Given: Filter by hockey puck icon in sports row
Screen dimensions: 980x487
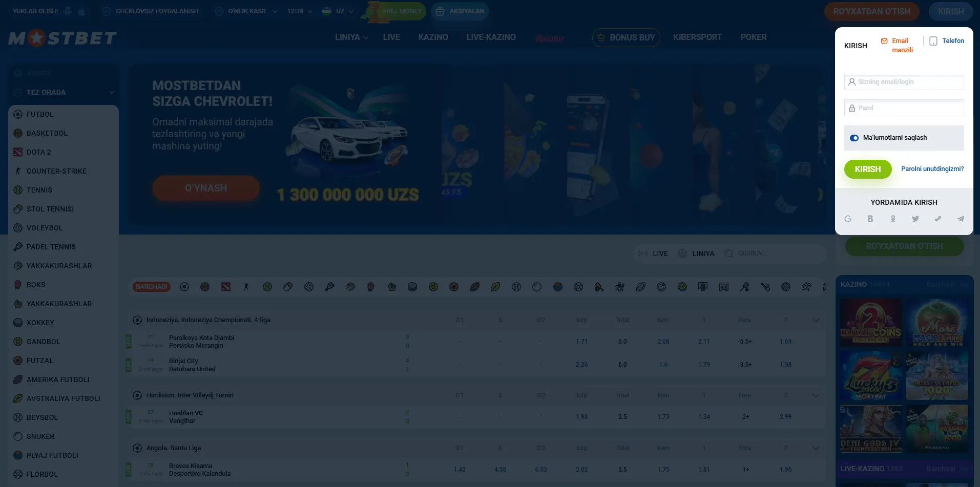Looking at the screenshot, I should click(x=412, y=287).
